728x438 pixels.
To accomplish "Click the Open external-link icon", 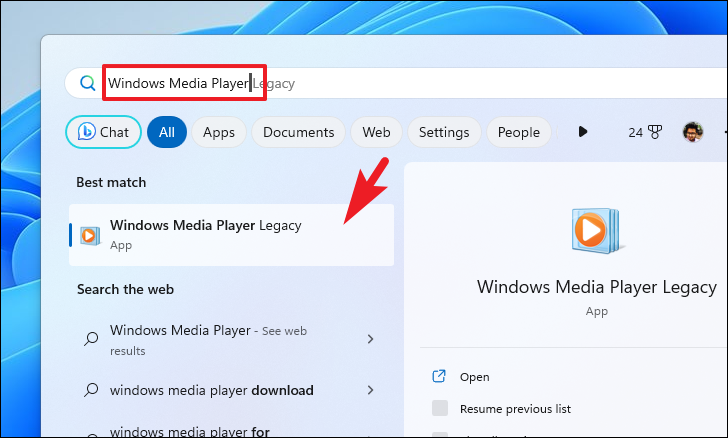I will 439,376.
